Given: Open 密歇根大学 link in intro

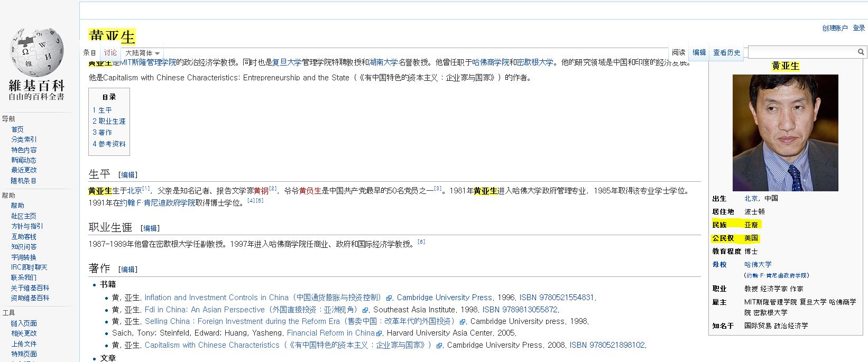Looking at the screenshot, I should tap(535, 62).
